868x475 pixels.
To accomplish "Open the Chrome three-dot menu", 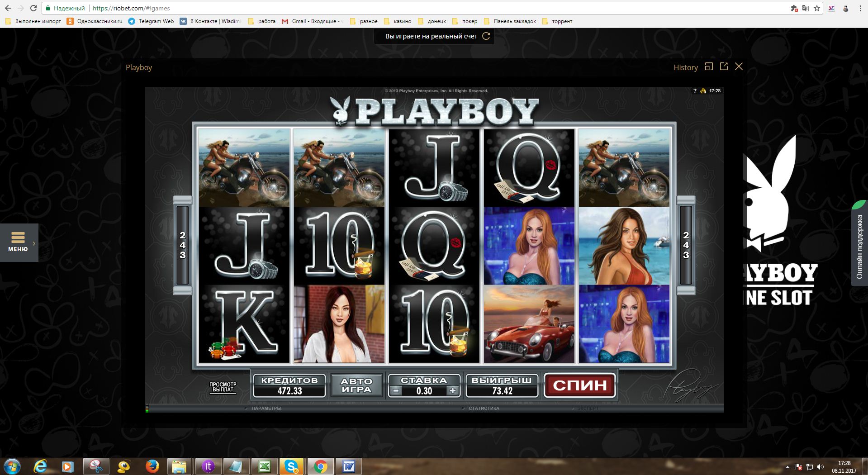I will pyautogui.click(x=860, y=8).
